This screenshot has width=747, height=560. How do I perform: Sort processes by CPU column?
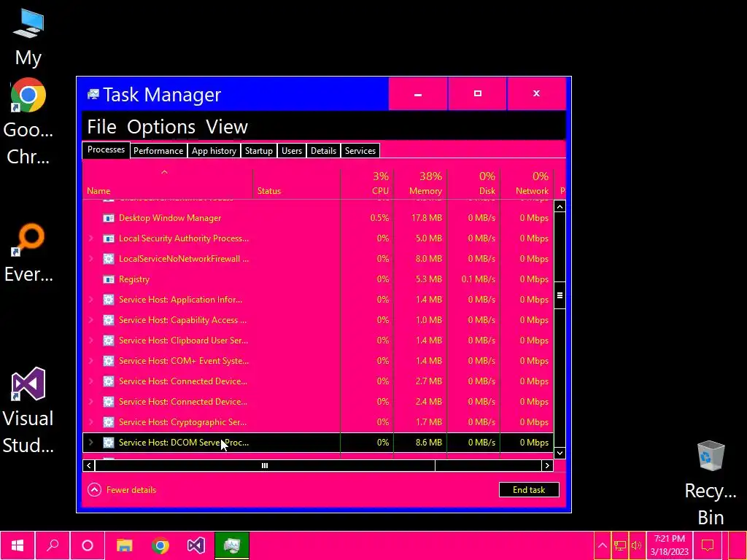coord(367,183)
